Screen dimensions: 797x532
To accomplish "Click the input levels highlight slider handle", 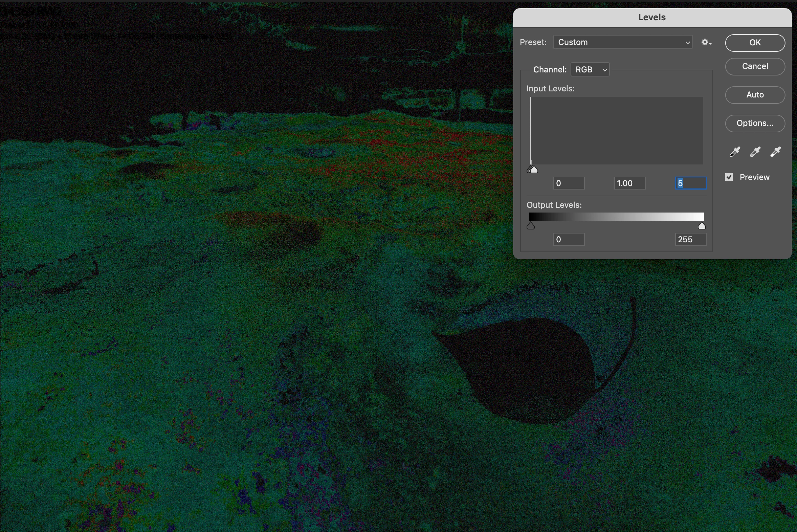I will pyautogui.click(x=534, y=170).
